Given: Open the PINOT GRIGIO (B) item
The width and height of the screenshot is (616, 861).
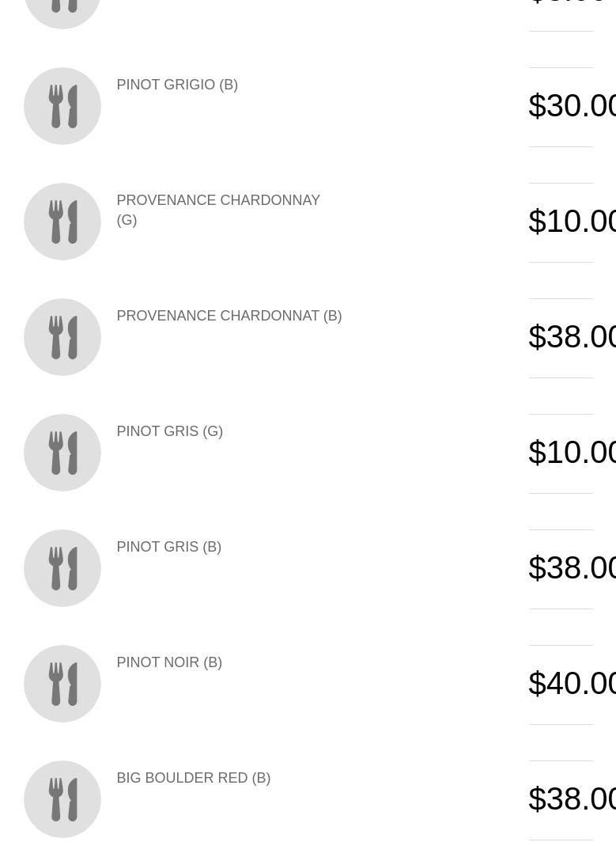Looking at the screenshot, I should [177, 85].
